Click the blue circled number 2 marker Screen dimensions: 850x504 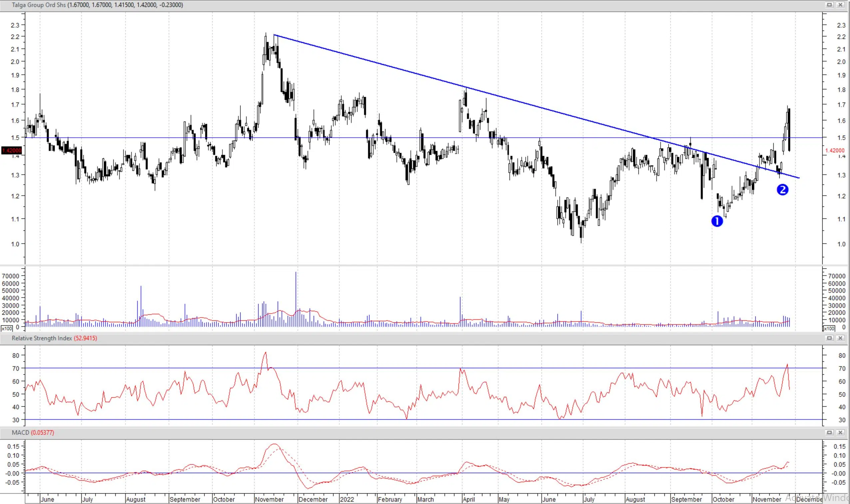coord(782,190)
